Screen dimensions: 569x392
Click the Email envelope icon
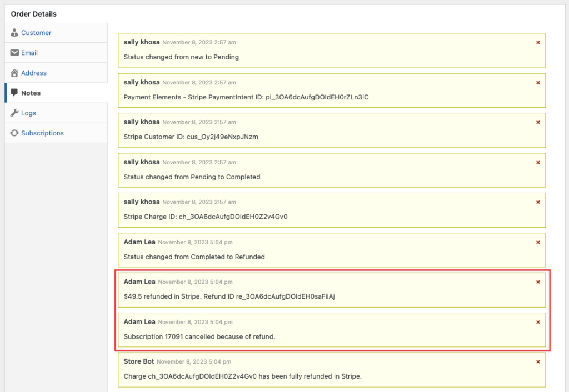(x=14, y=53)
